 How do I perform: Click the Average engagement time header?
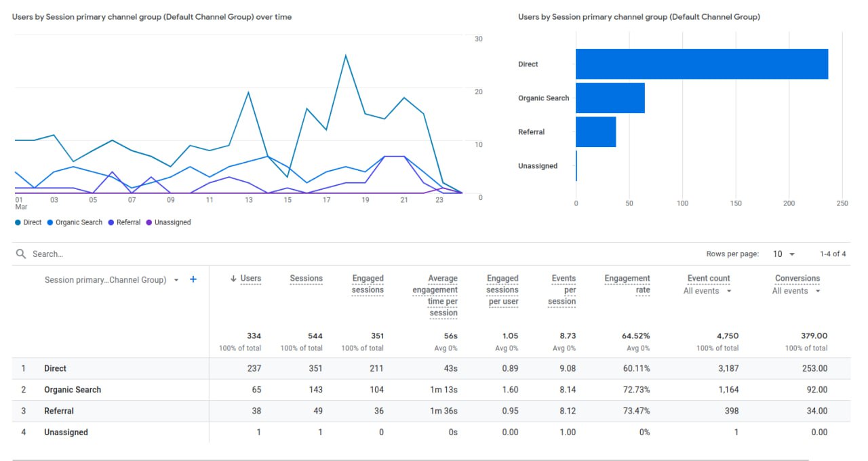(x=435, y=295)
